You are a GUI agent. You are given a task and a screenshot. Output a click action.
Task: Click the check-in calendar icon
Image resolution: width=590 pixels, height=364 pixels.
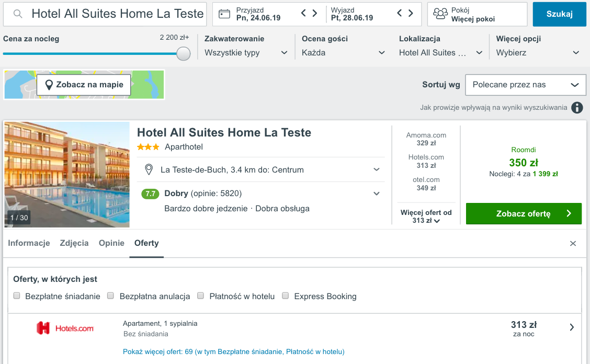pyautogui.click(x=224, y=14)
